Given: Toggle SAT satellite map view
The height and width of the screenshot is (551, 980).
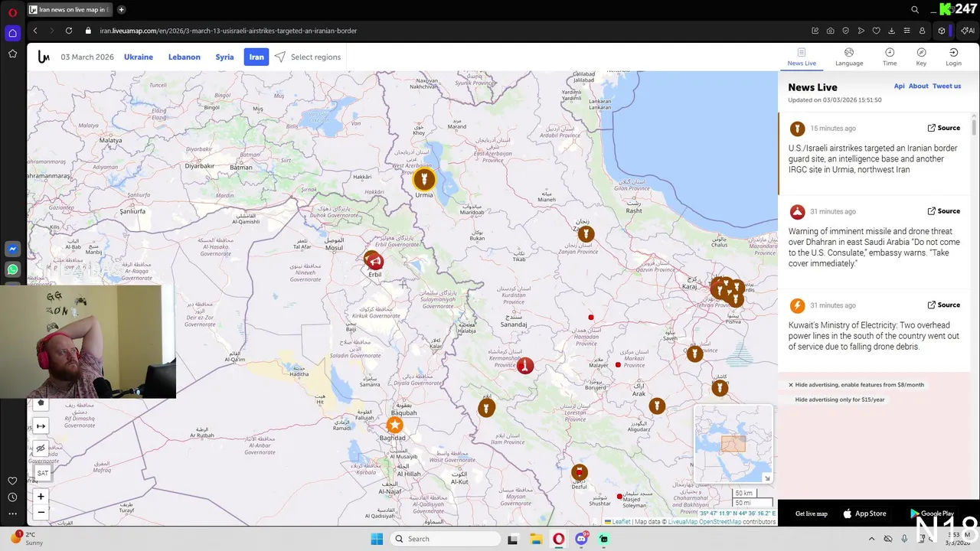Looking at the screenshot, I should 43,473.
